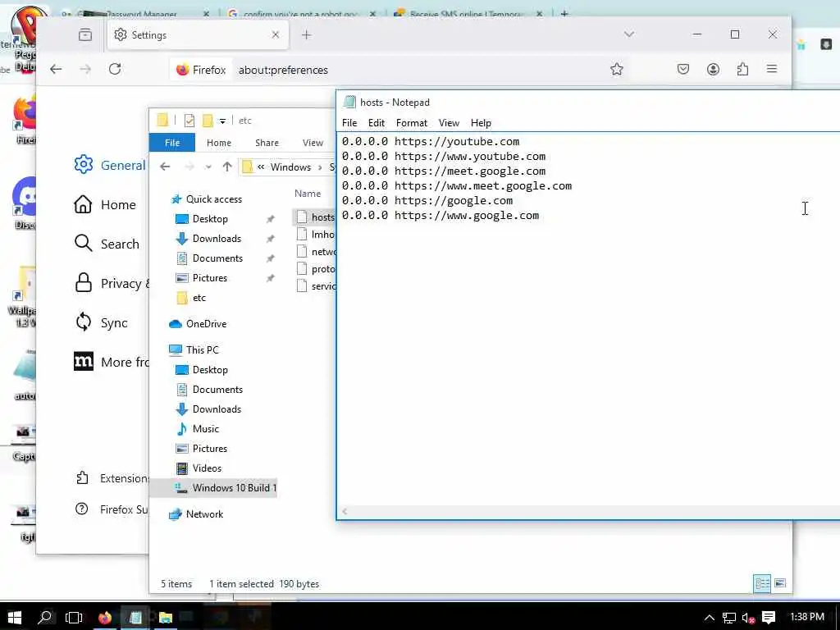Image resolution: width=840 pixels, height=630 pixels.
Task: Select Privacy category in Firefox settings
Action: [112, 283]
